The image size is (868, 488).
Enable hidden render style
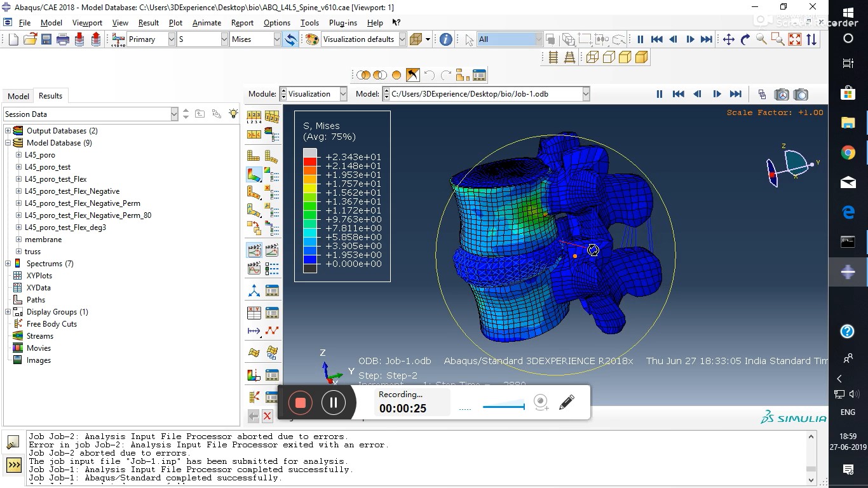[609, 57]
